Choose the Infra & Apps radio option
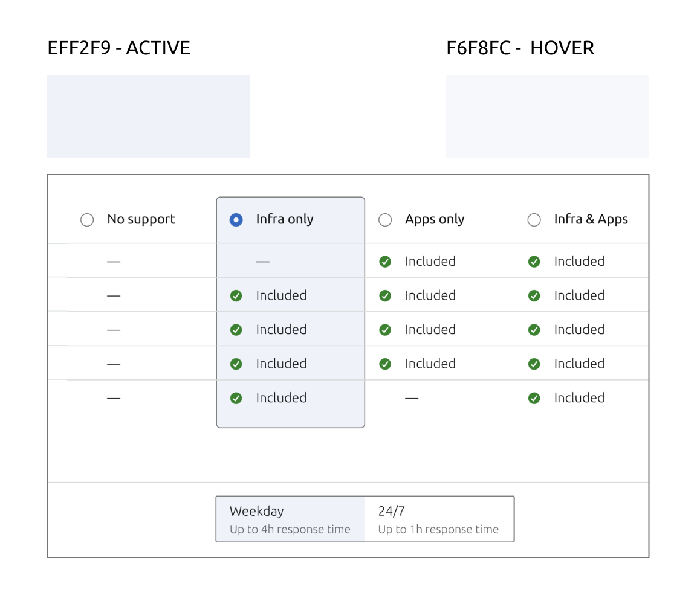Screen dimensions: 700x598 coord(534,220)
